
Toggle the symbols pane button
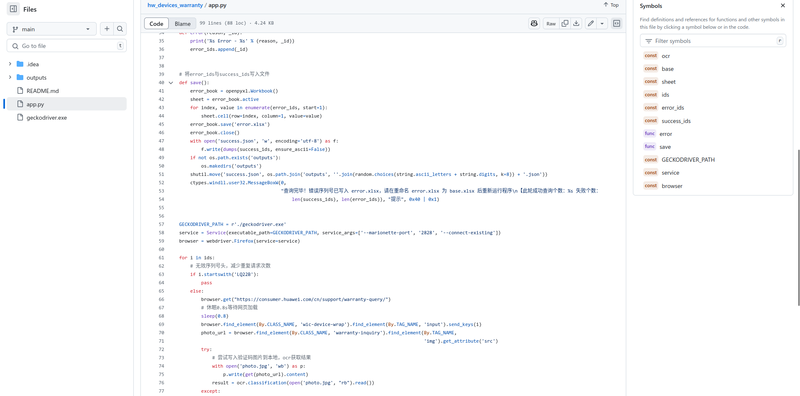click(x=616, y=23)
